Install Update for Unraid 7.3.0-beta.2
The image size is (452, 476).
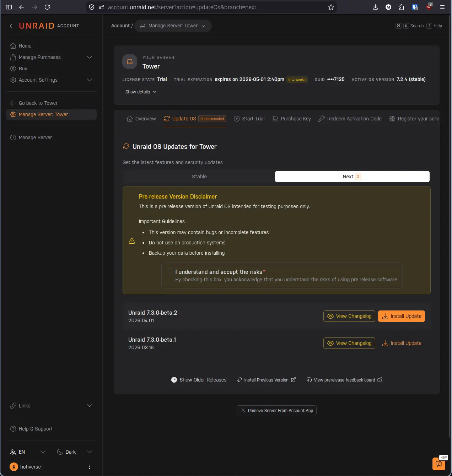pos(402,316)
